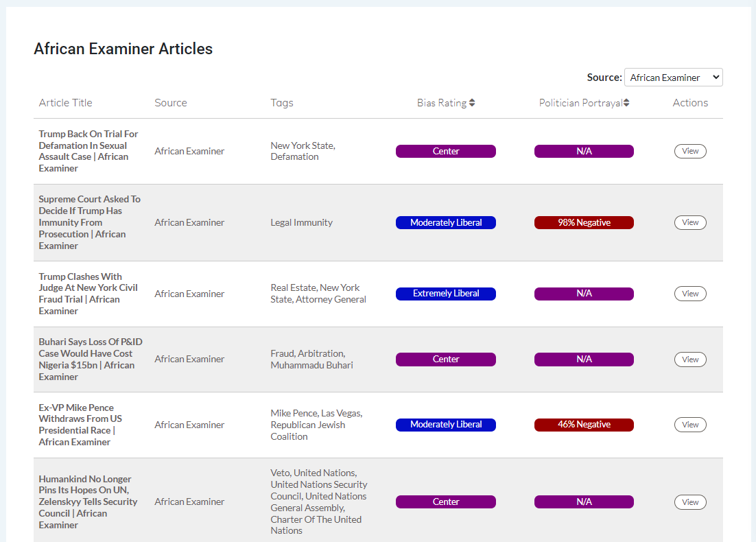Image resolution: width=756 pixels, height=542 pixels.
Task: Click the Extremely Liberal bias badge
Action: point(446,294)
